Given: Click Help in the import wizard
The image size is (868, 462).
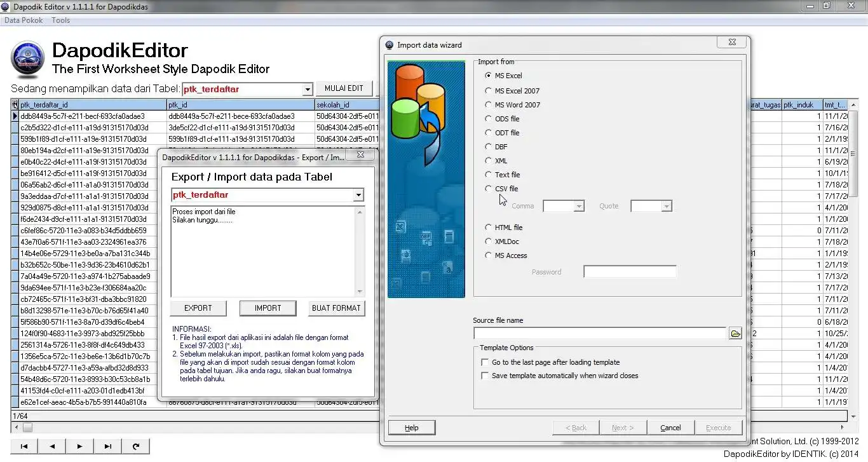Looking at the screenshot, I should point(412,428).
